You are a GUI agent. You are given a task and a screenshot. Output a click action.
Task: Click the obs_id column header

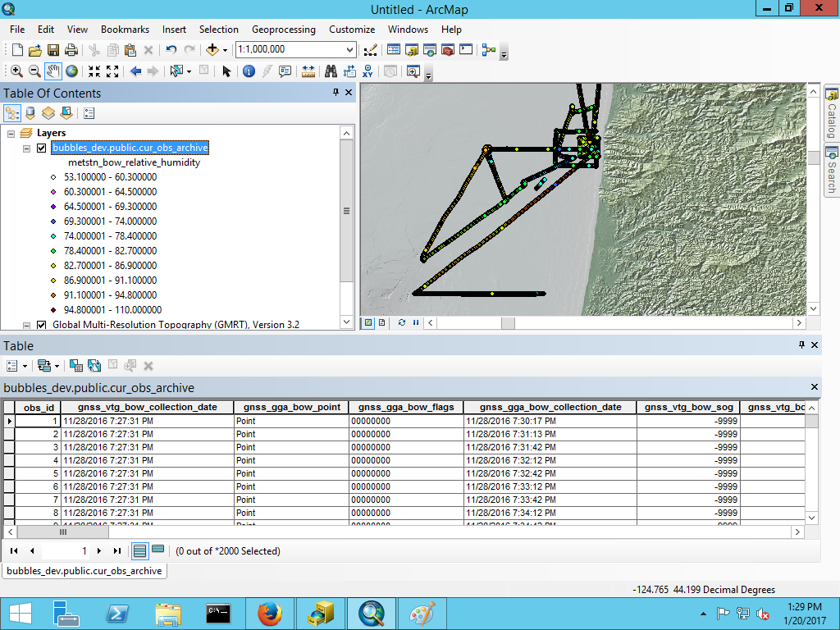[x=38, y=408]
